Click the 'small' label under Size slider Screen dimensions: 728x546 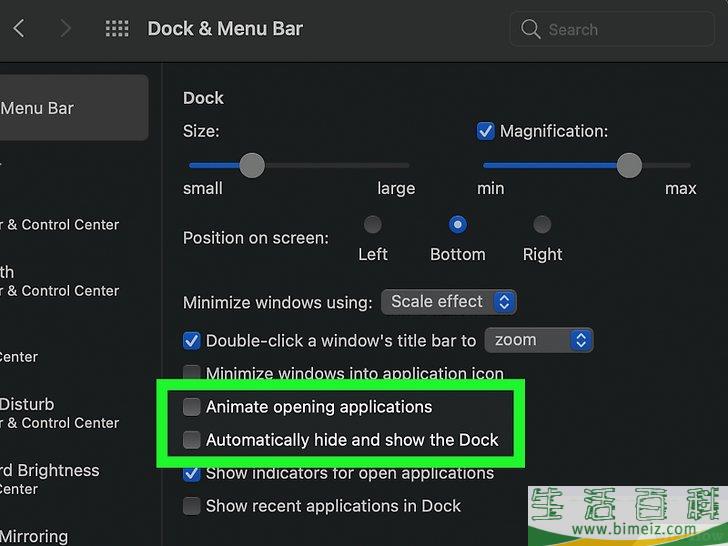click(203, 188)
